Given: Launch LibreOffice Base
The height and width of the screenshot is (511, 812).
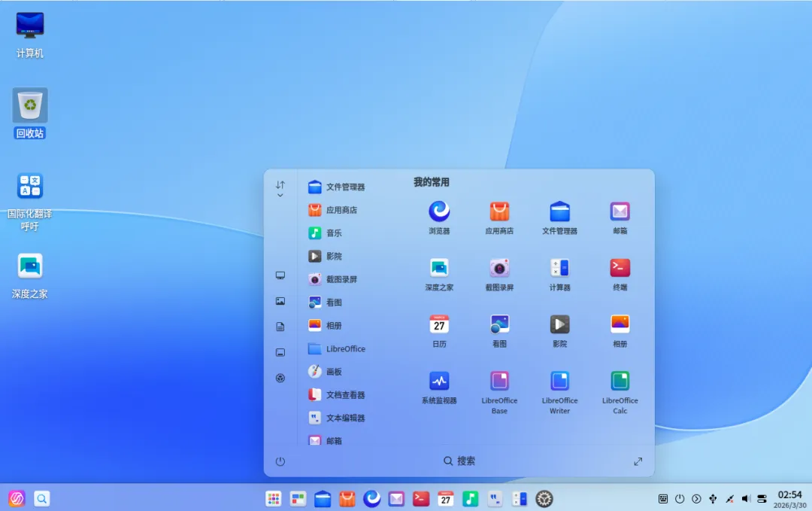Looking at the screenshot, I should point(499,392).
